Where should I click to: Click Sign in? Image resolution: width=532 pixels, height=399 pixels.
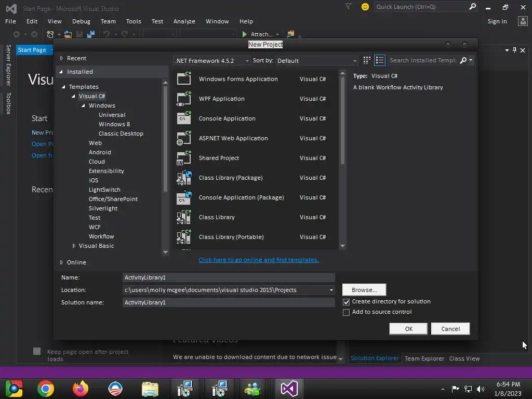pyautogui.click(x=497, y=21)
